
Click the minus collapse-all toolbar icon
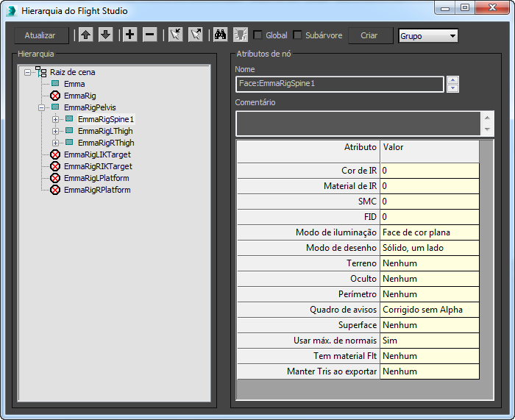[150, 35]
